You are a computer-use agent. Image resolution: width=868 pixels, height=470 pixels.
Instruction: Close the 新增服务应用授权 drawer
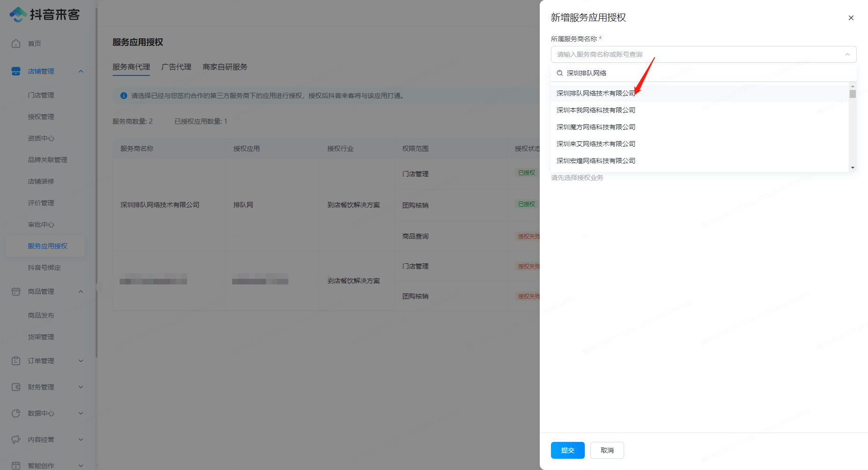(x=851, y=18)
